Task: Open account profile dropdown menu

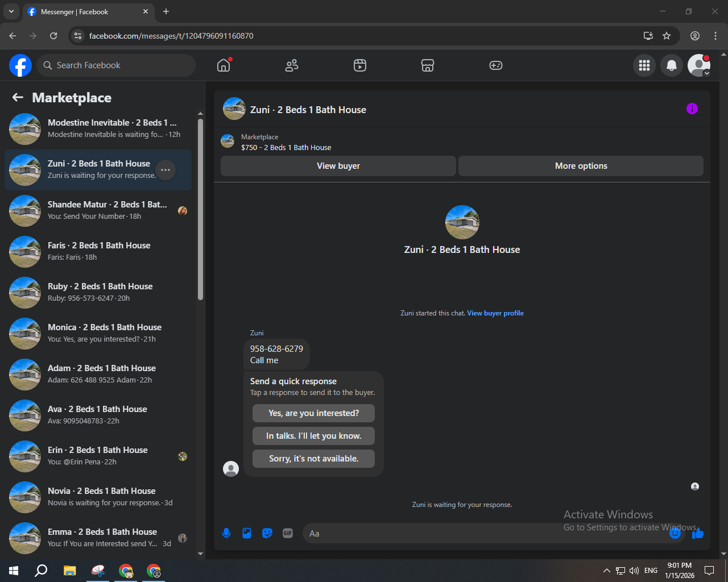Action: coord(698,65)
